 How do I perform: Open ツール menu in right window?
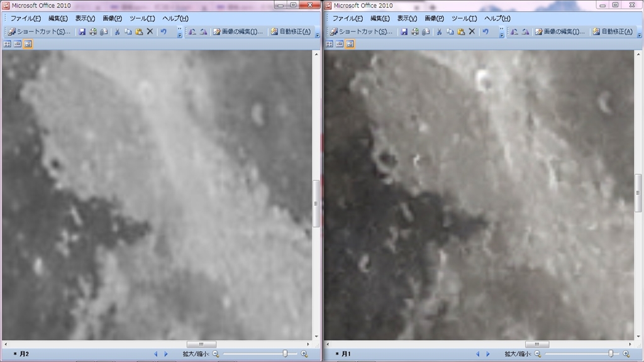coord(464,18)
